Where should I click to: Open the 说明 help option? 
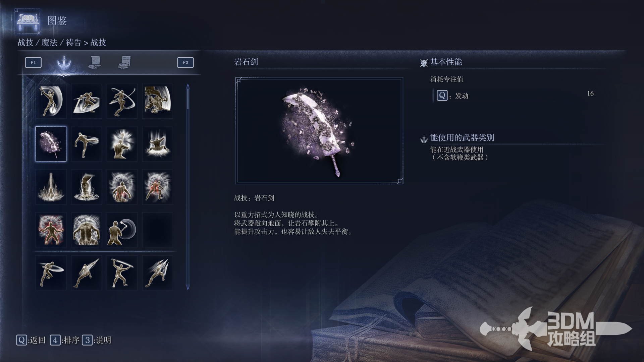click(97, 340)
